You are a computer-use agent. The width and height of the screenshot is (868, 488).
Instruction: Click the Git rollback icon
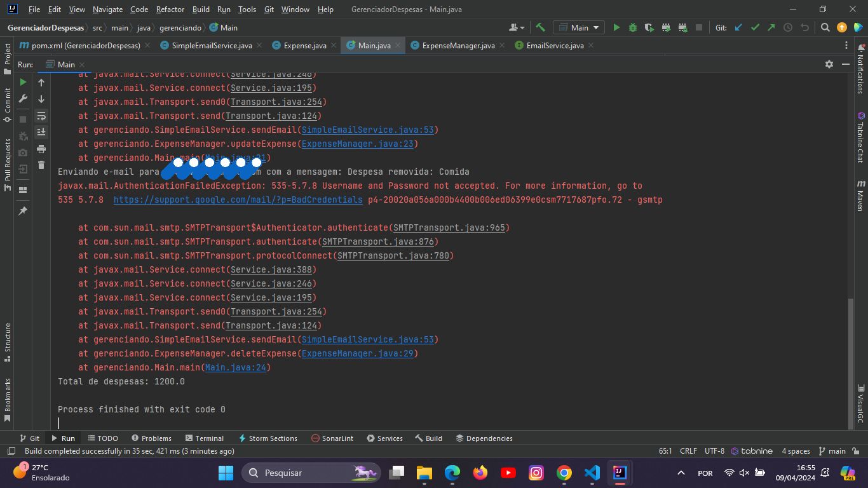[x=805, y=27]
